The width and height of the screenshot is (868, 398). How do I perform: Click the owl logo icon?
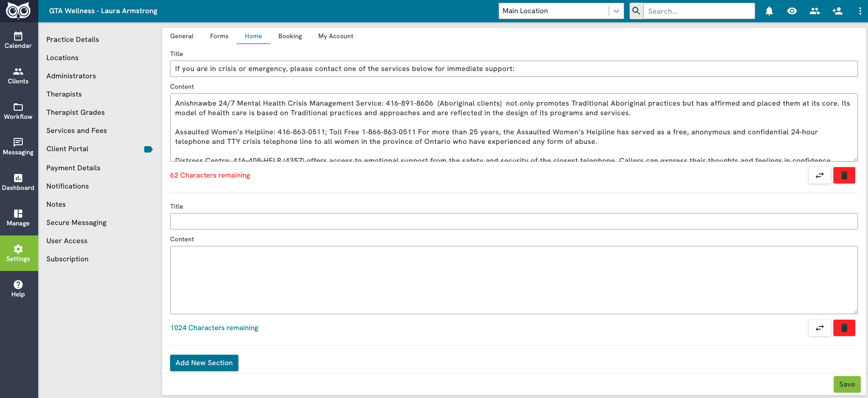tap(18, 11)
